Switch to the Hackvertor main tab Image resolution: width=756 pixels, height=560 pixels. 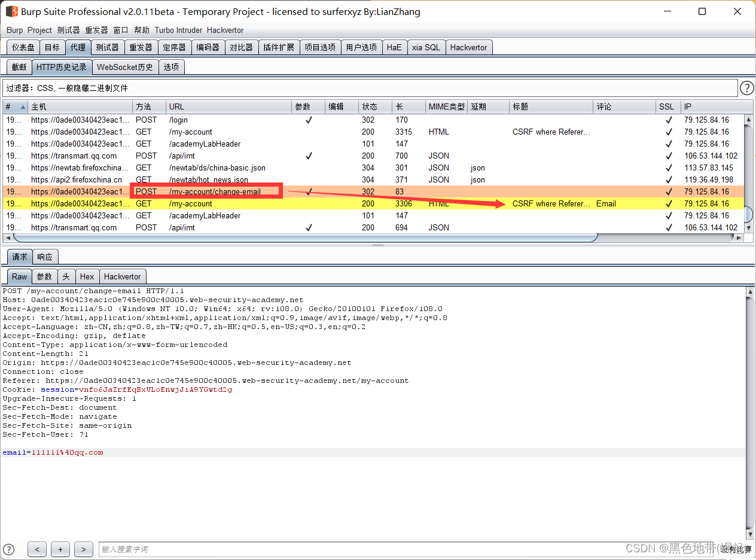pyautogui.click(x=469, y=47)
